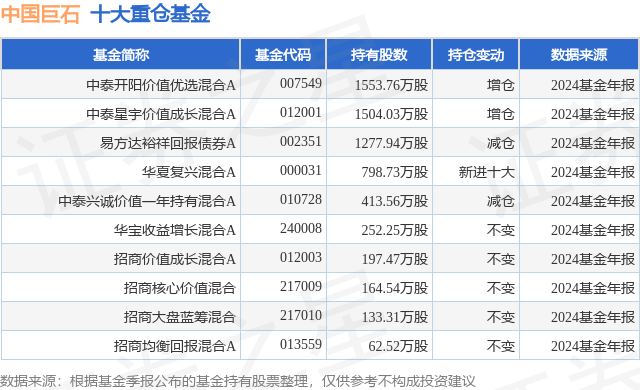This screenshot has height=390, width=640.
Task: Click the 中国巨石 title text
Action: [40, 13]
